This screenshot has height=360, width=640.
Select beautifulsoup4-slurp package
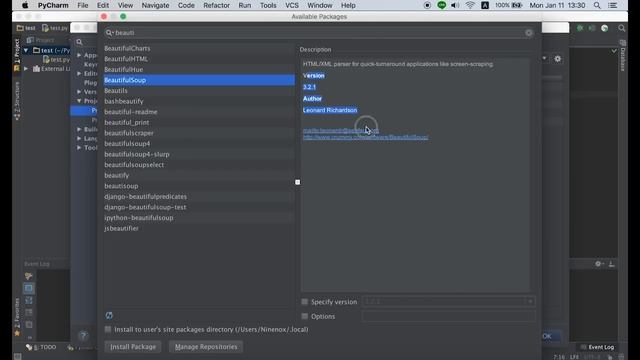[x=199, y=154]
